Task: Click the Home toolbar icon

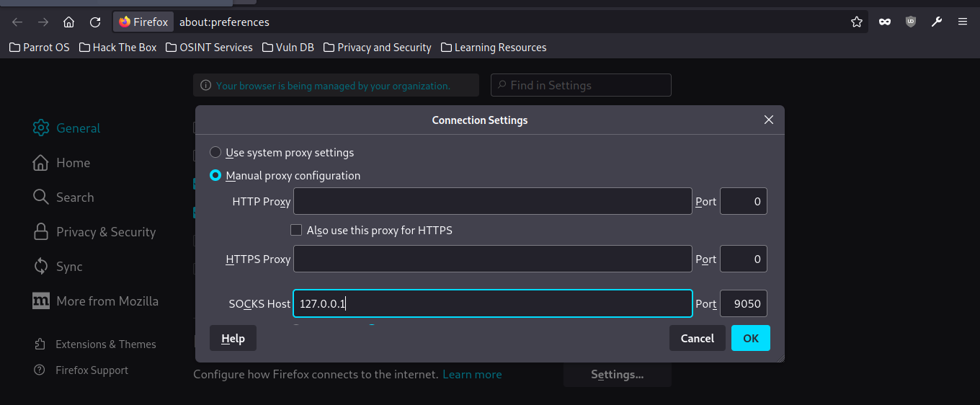Action: click(68, 22)
